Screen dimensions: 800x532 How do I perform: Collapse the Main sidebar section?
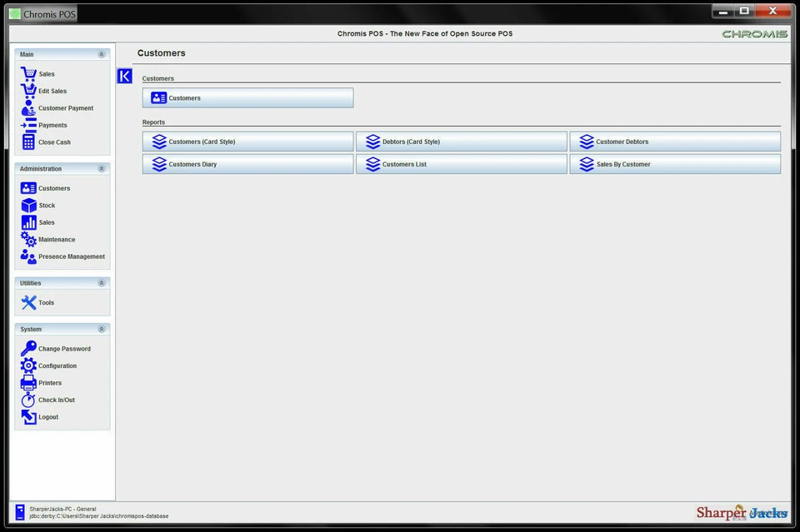coord(101,53)
